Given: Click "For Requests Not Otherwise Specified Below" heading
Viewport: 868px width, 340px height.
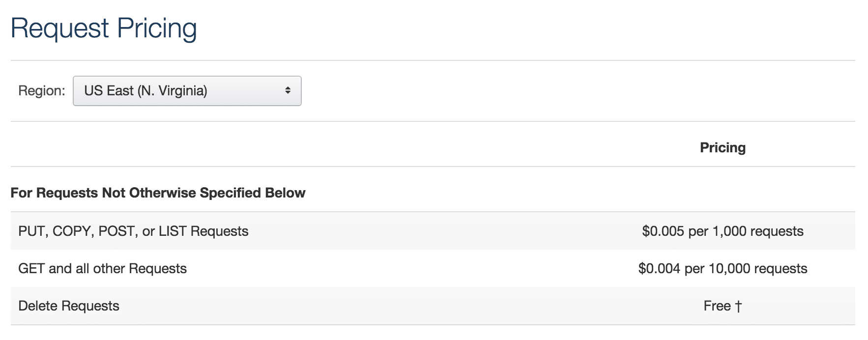Looking at the screenshot, I should [x=158, y=193].
